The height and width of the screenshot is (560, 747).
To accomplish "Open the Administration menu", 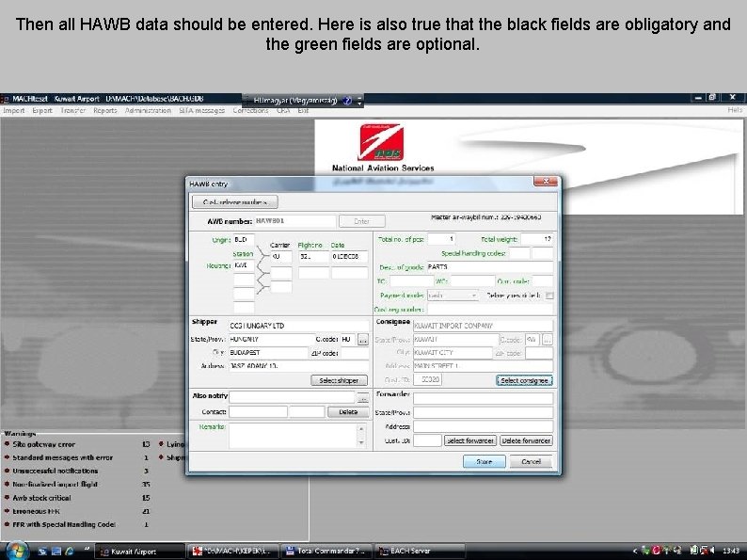I will (x=148, y=110).
